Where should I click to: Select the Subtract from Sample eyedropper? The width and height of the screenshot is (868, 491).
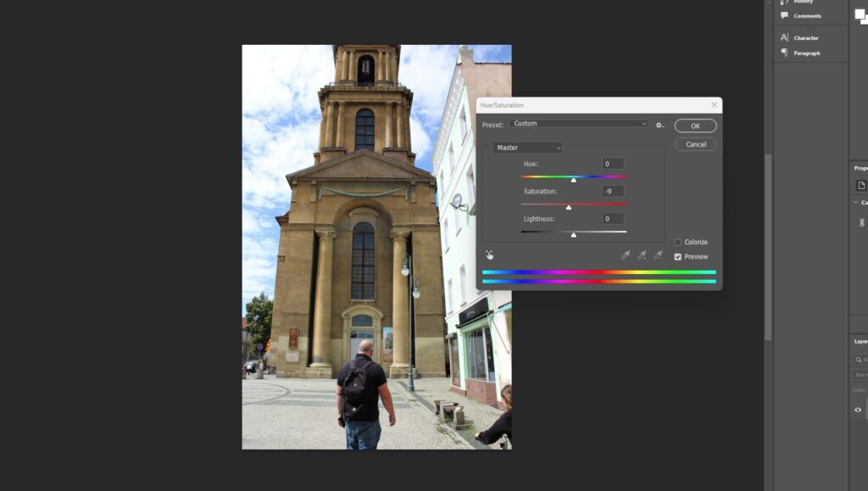pos(658,255)
